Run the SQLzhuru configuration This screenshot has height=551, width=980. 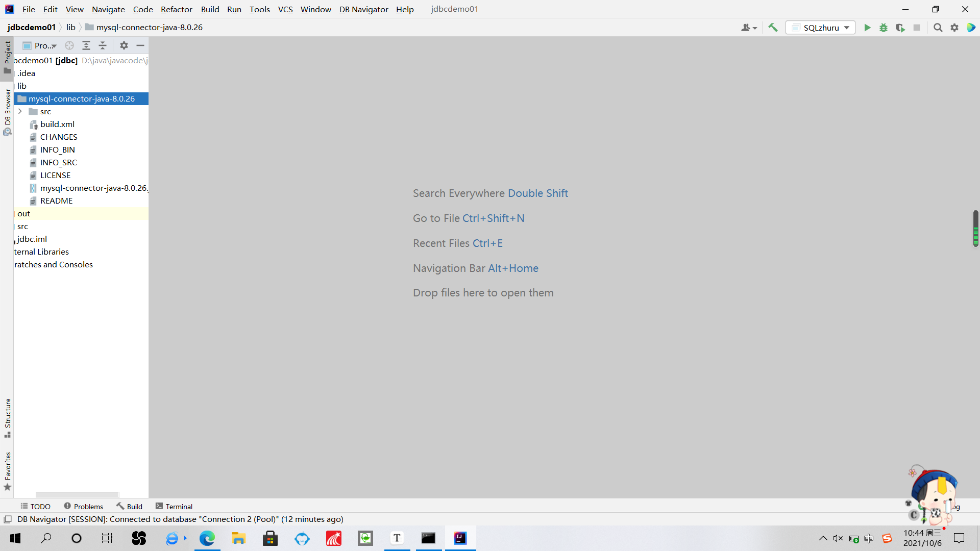[x=868, y=28]
